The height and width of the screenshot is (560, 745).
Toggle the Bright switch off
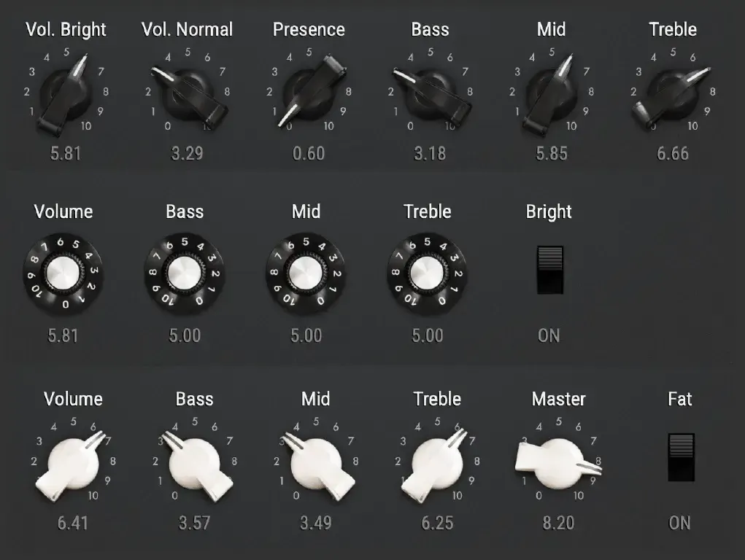(549, 268)
